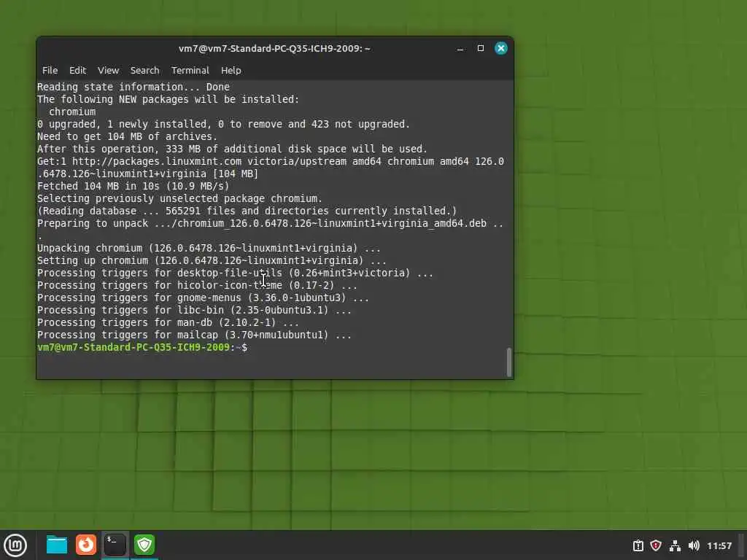Screen dimensions: 747x560
Task: Minimize the terminal window
Action: click(x=460, y=49)
